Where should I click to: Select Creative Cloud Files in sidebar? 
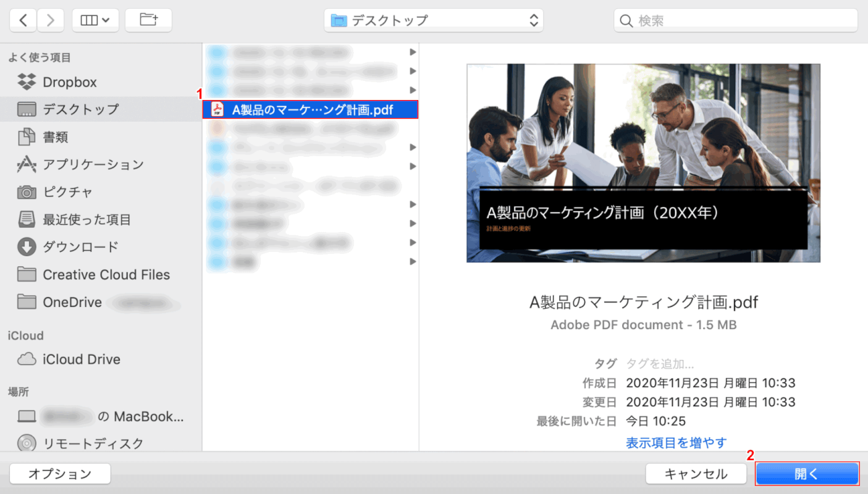[106, 275]
